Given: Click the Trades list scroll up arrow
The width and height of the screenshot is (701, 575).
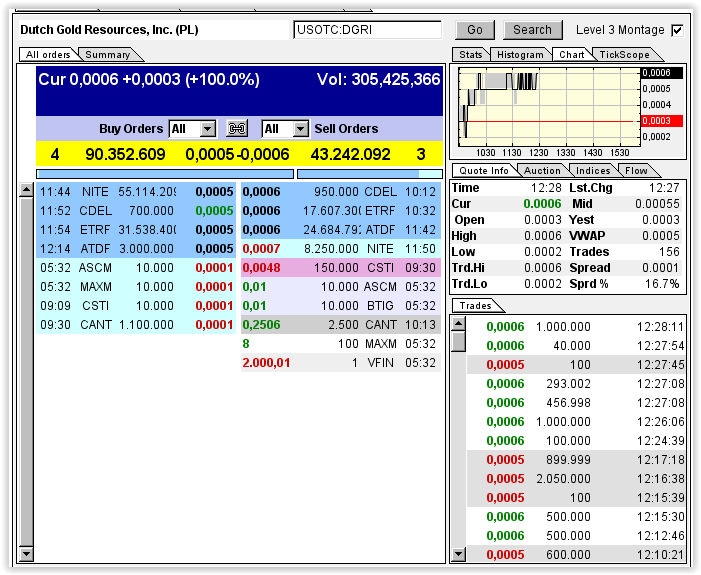Looking at the screenshot, I should [458, 323].
